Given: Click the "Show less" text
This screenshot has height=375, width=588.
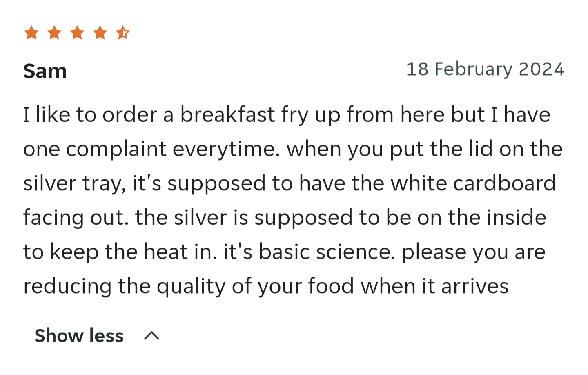Looking at the screenshot, I should 79,336.
